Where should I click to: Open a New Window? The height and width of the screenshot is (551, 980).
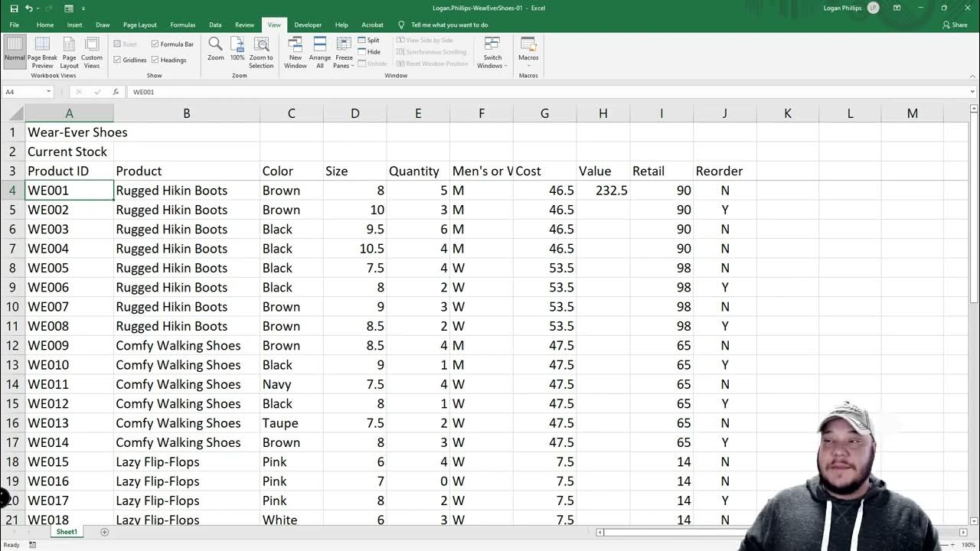click(296, 51)
